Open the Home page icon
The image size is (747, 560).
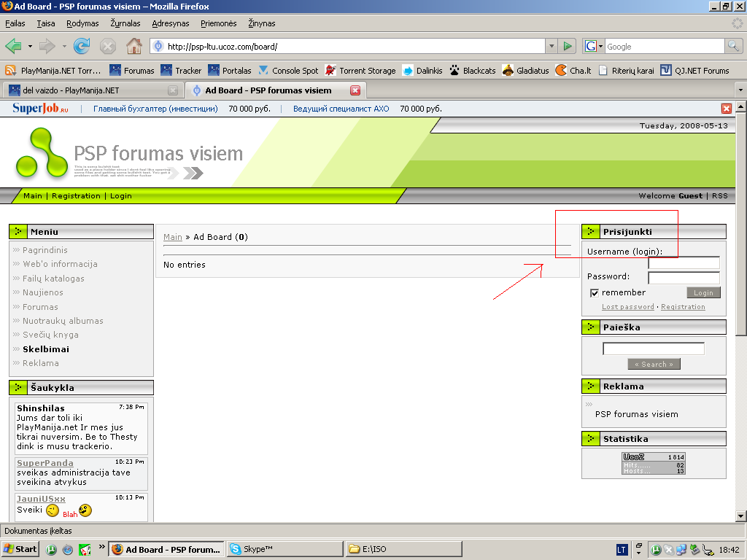134,46
